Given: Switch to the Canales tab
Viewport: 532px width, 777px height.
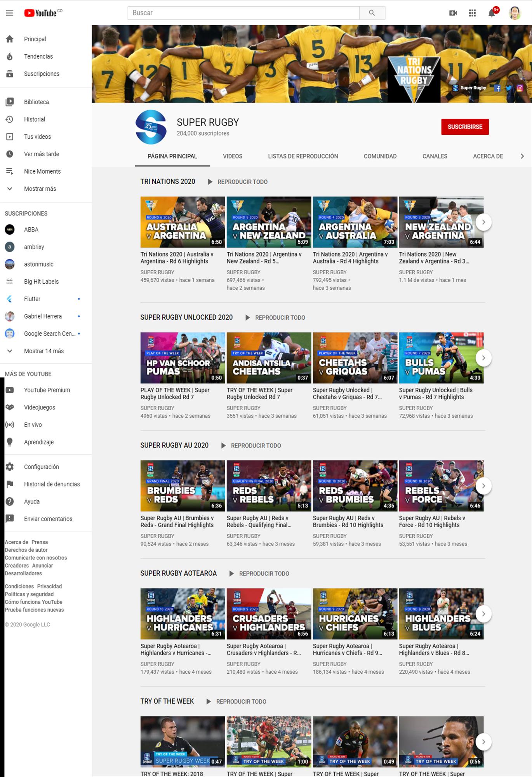Looking at the screenshot, I should (x=435, y=156).
